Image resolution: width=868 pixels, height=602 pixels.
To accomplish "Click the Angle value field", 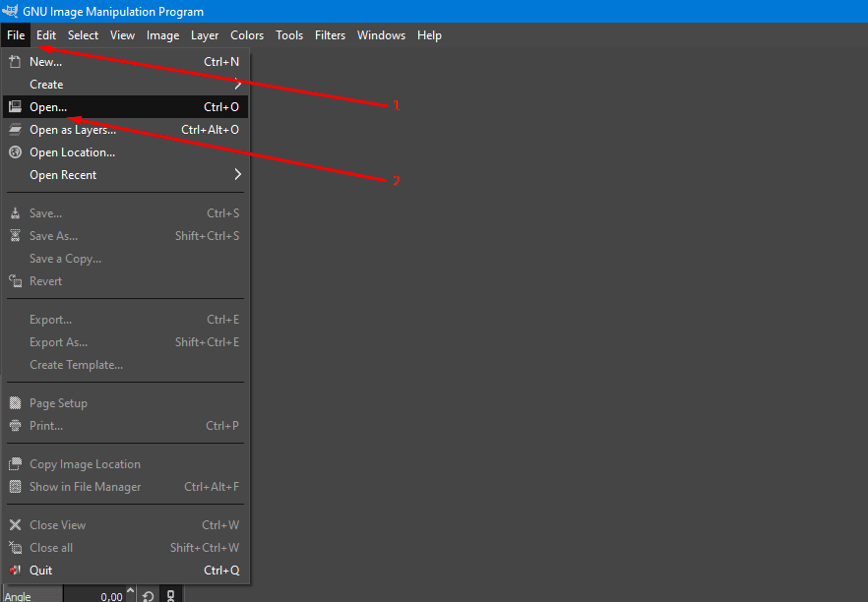I will (95, 596).
